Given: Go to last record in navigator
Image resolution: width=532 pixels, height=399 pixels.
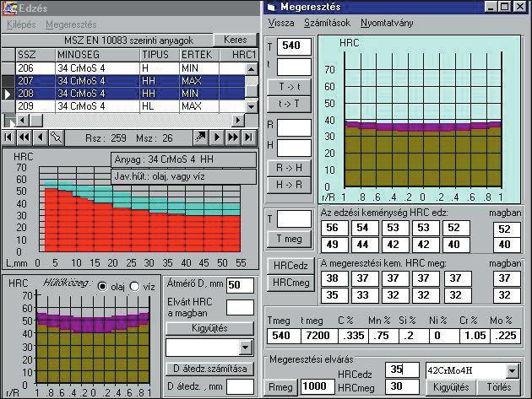Looking at the screenshot, I should 249,137.
